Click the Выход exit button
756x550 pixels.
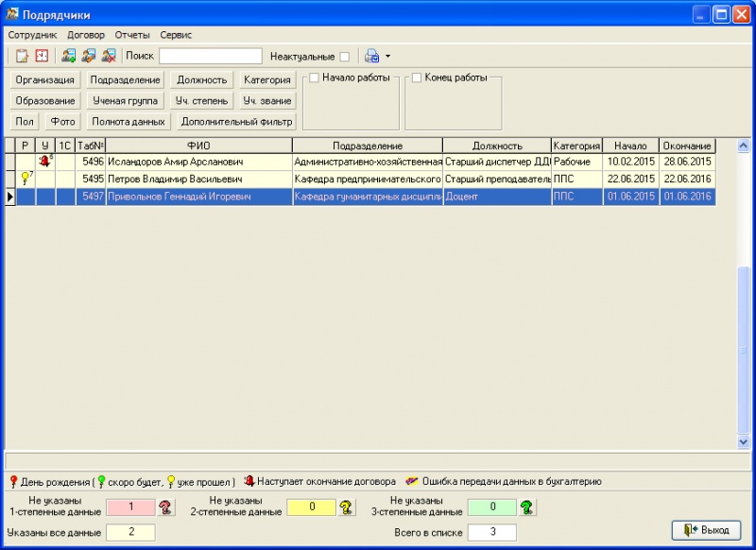point(706,530)
